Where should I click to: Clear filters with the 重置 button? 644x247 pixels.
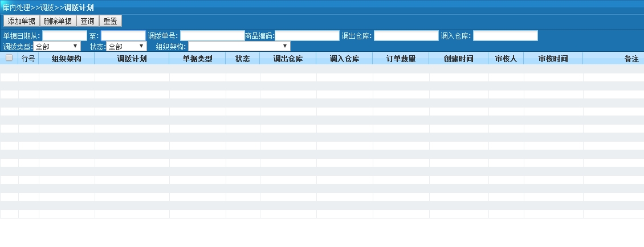point(111,21)
